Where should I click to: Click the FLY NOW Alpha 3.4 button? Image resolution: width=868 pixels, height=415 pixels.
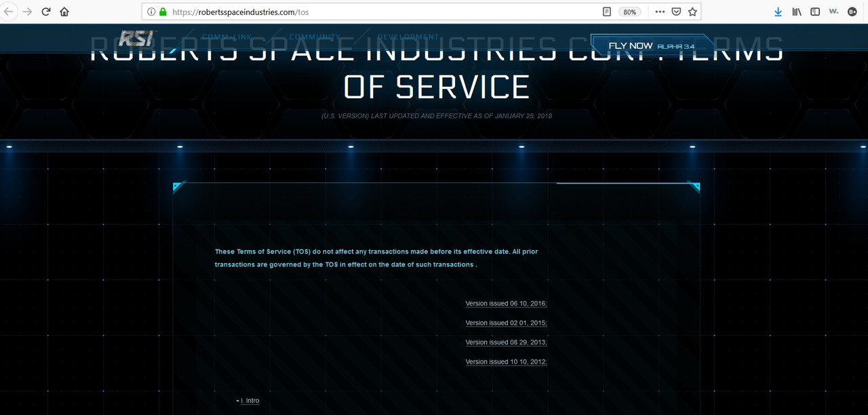651,46
